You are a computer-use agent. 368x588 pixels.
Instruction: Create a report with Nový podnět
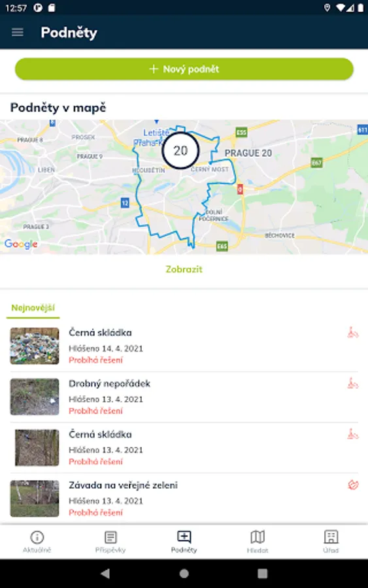184,69
